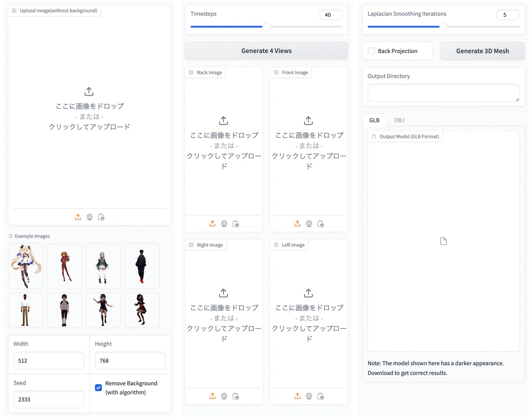Click the Back Image label

pyautogui.click(x=209, y=73)
